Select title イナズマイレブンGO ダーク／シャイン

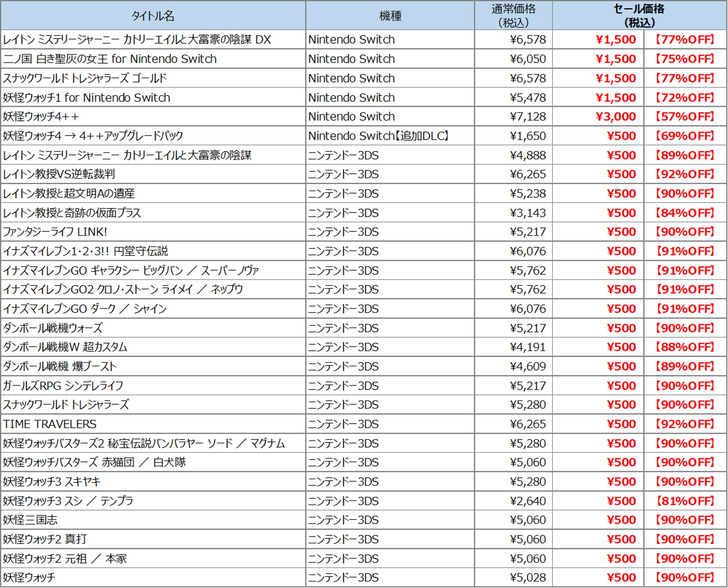84,309
